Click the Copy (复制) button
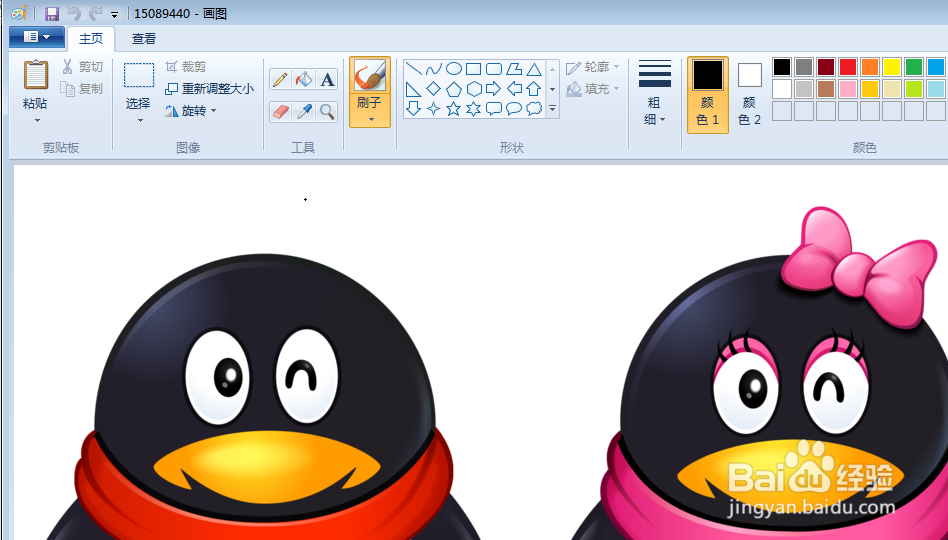This screenshot has height=540, width=948. [x=82, y=88]
